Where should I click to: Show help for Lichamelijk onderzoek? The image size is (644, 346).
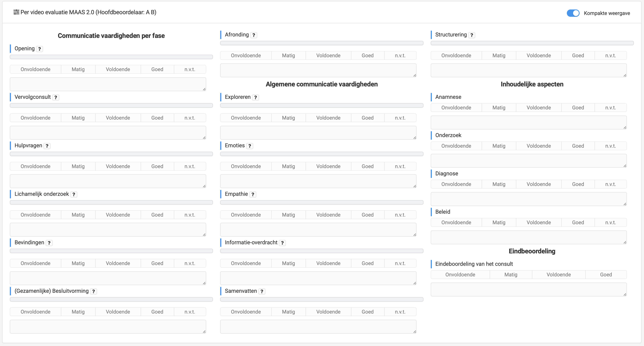74,194
